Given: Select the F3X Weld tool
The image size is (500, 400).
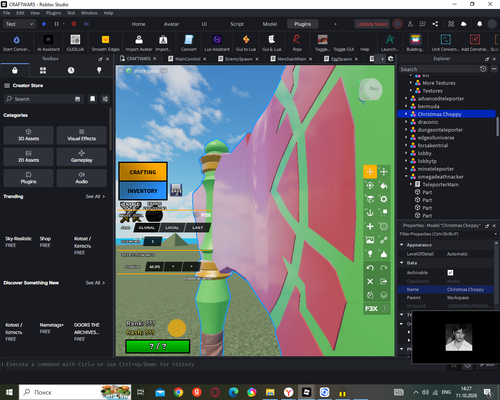Looking at the screenshot, I should [384, 240].
